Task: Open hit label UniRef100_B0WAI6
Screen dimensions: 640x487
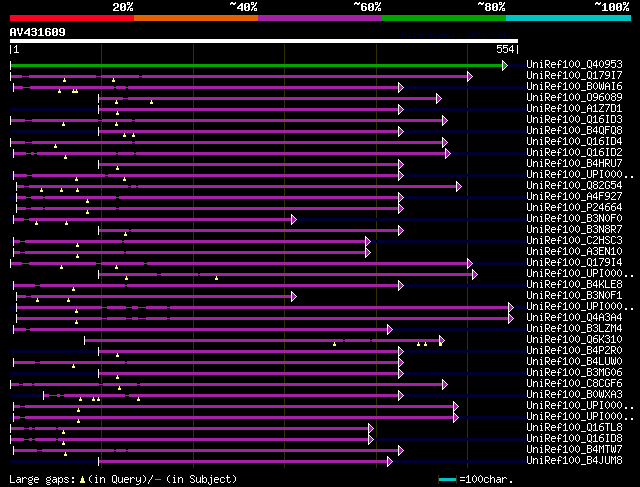Action: click(574, 87)
